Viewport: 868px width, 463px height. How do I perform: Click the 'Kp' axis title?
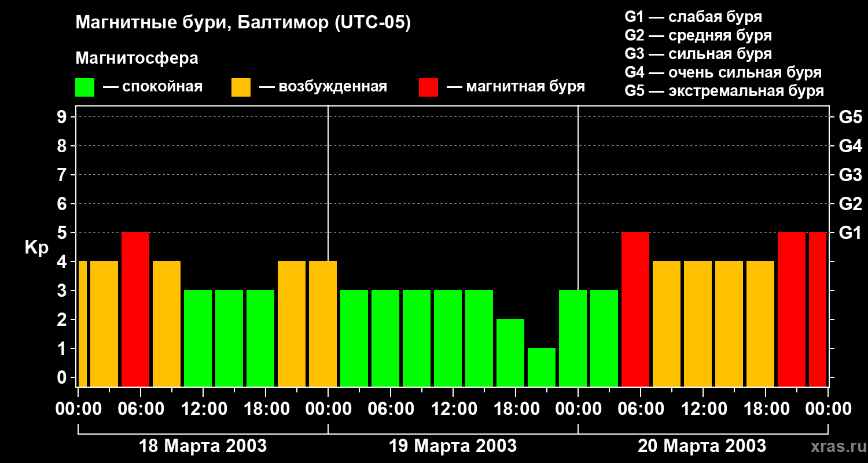(x=36, y=247)
